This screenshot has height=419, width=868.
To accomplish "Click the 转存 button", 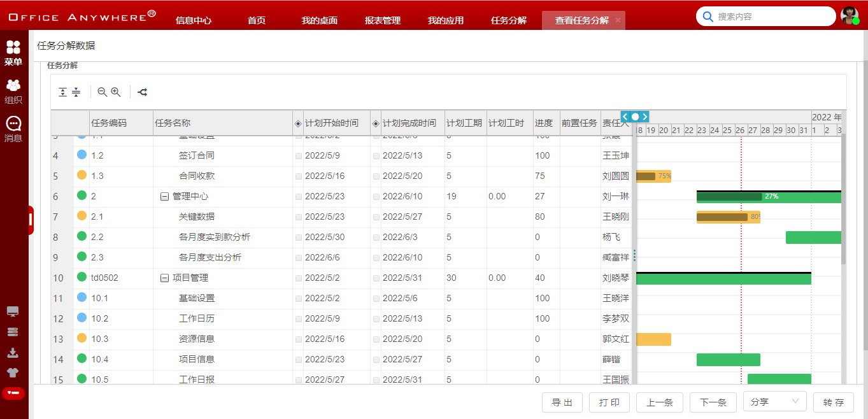I will (x=834, y=402).
